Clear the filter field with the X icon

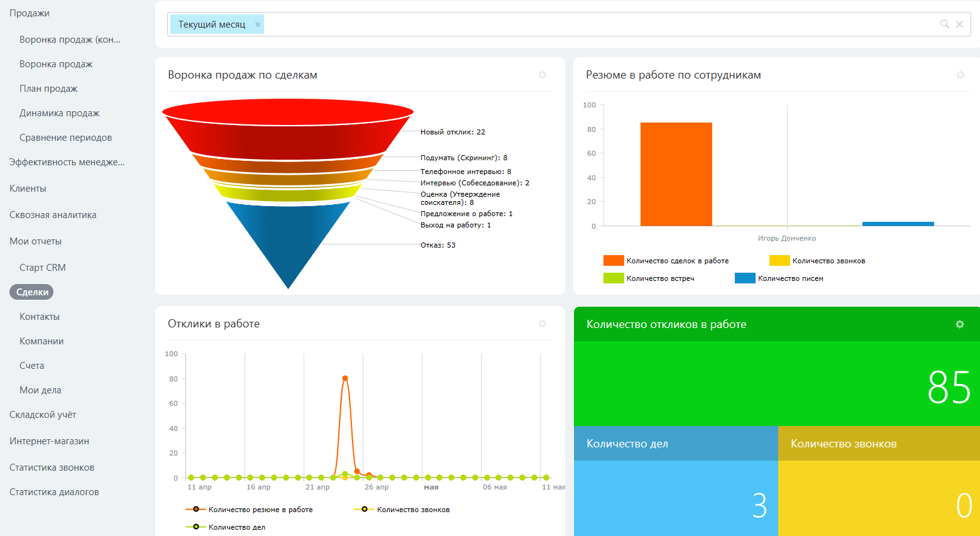pyautogui.click(x=959, y=24)
